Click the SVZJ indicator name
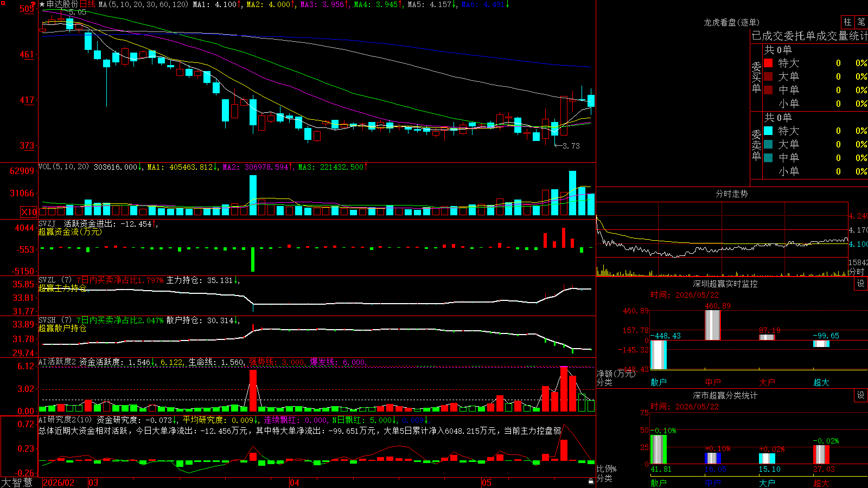868x488 pixels. click(47, 223)
